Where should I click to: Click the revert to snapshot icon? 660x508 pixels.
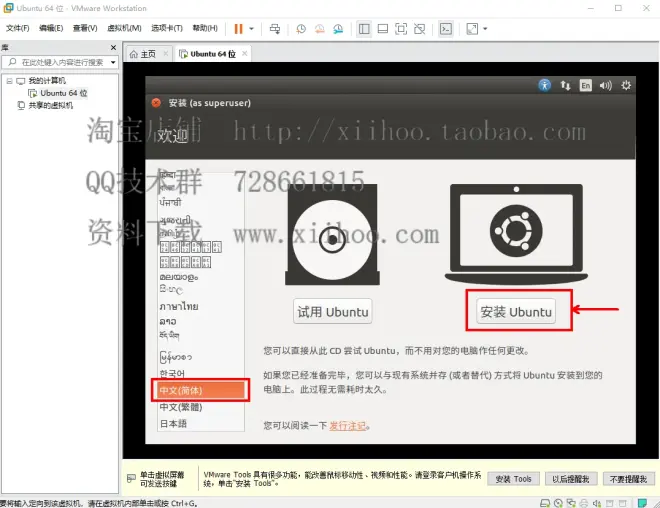[x=319, y=29]
